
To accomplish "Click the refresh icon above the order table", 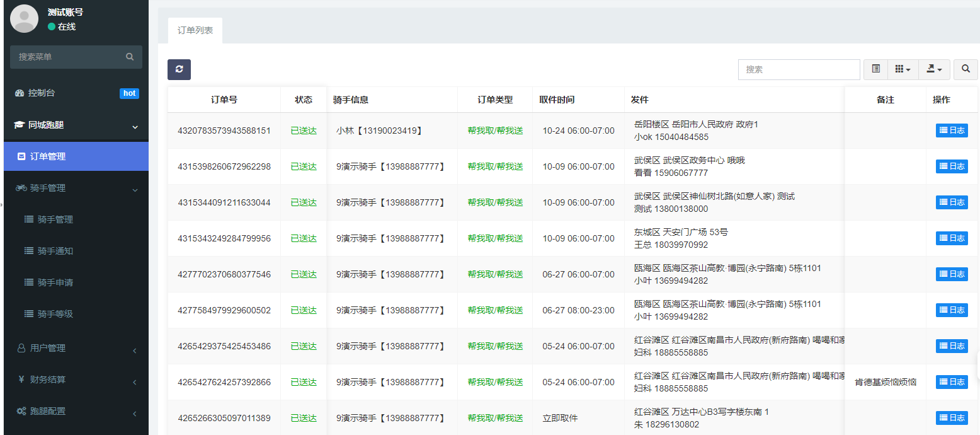I will [179, 69].
